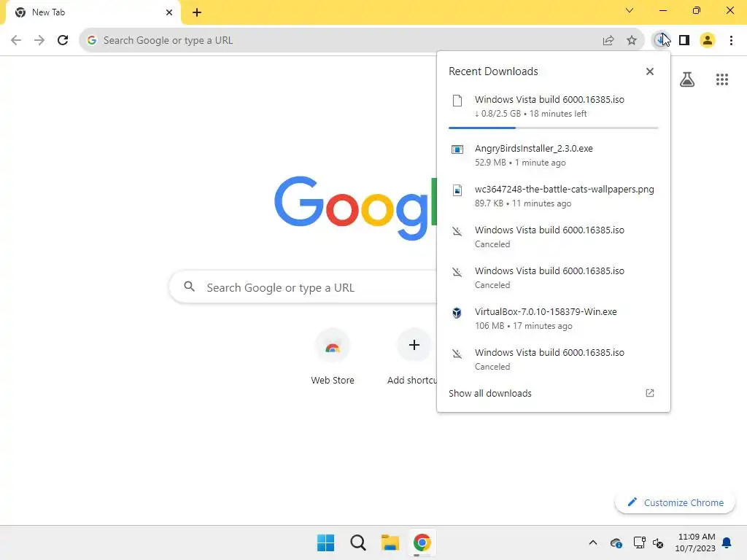Open the side panel icon

click(x=684, y=41)
